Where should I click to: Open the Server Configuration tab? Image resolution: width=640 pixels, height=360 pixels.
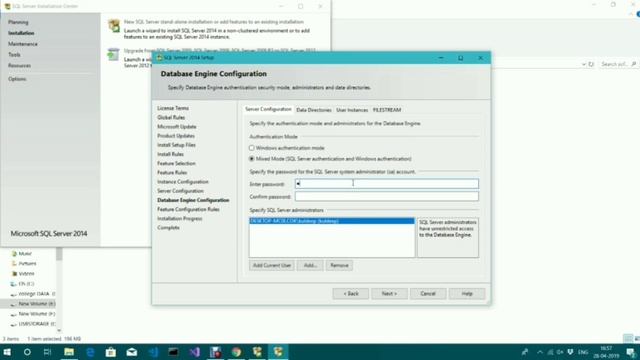(x=268, y=109)
